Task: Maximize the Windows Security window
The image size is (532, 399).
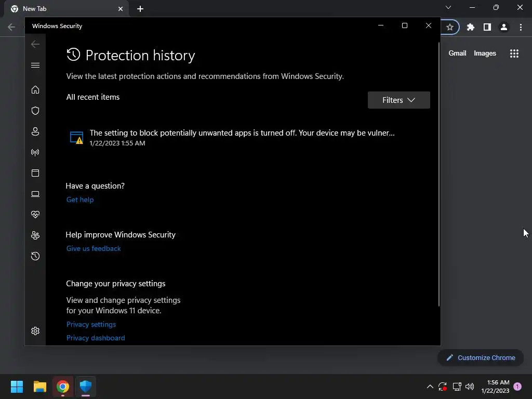Action: click(404, 26)
